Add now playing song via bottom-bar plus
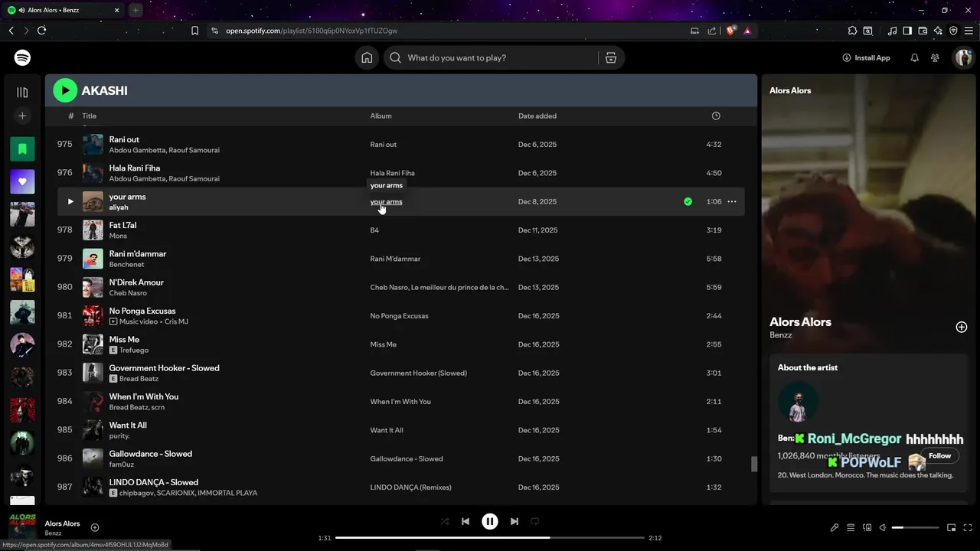Image resolution: width=980 pixels, height=551 pixels. [95, 527]
